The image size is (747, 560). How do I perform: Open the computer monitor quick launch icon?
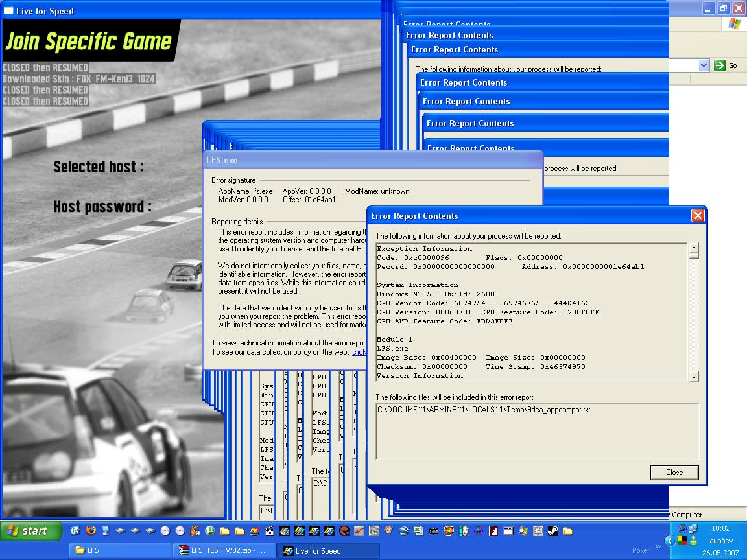[105, 530]
